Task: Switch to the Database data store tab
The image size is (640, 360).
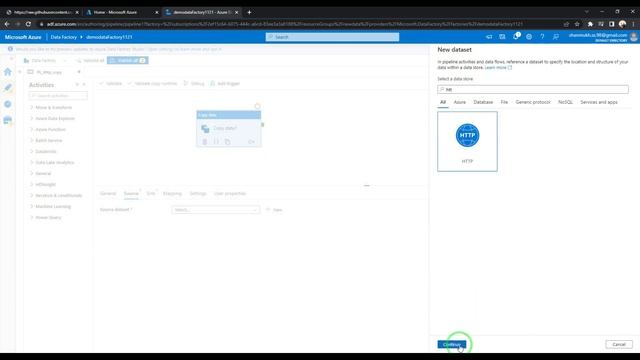Action: point(483,102)
